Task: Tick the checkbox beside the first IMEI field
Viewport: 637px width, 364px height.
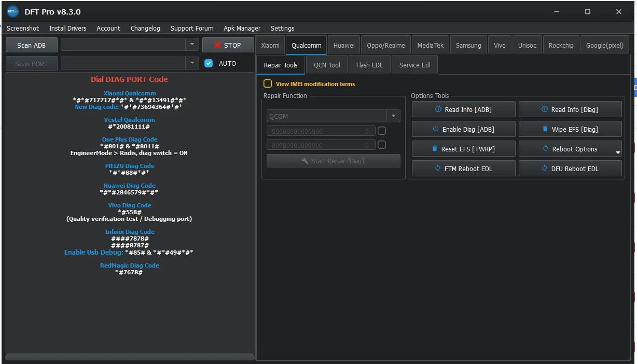Action: coord(382,131)
